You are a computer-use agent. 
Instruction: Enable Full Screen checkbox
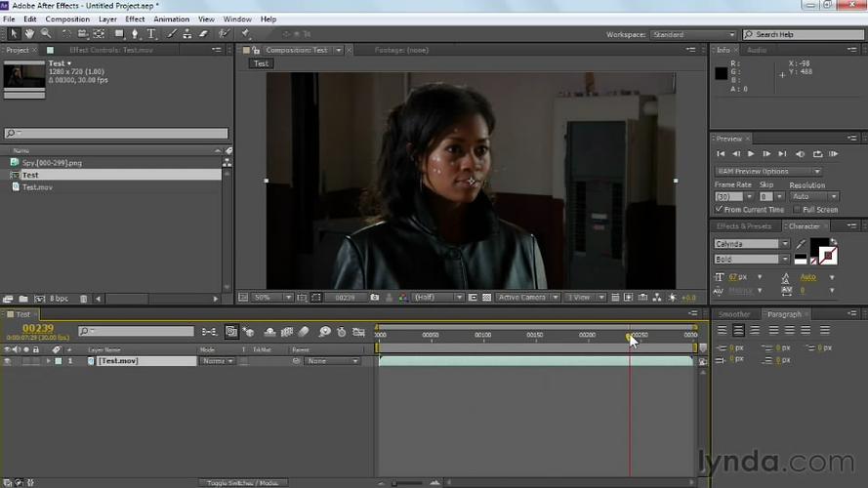797,209
